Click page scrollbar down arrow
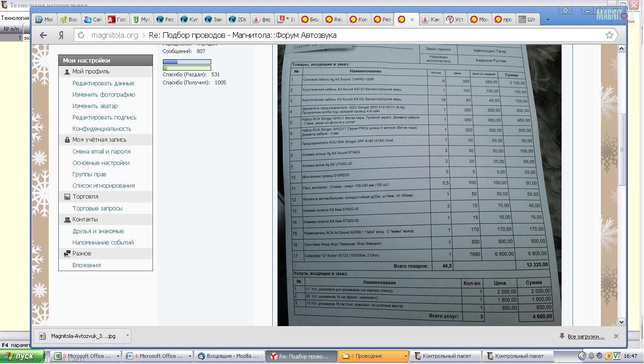644x364 pixels. tap(622, 322)
